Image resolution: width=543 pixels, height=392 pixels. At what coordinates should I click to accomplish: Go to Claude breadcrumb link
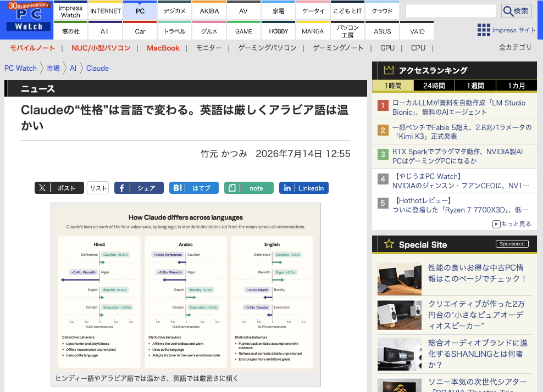(97, 68)
